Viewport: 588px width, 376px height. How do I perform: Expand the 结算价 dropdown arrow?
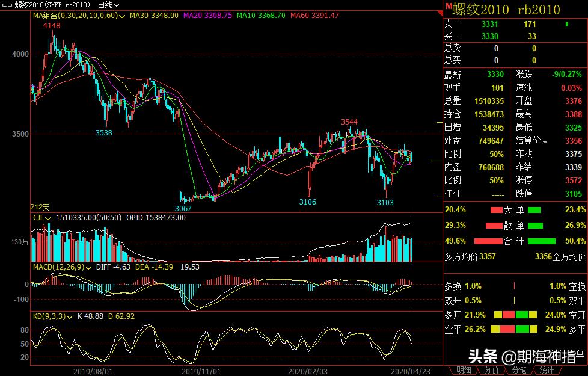click(x=545, y=142)
